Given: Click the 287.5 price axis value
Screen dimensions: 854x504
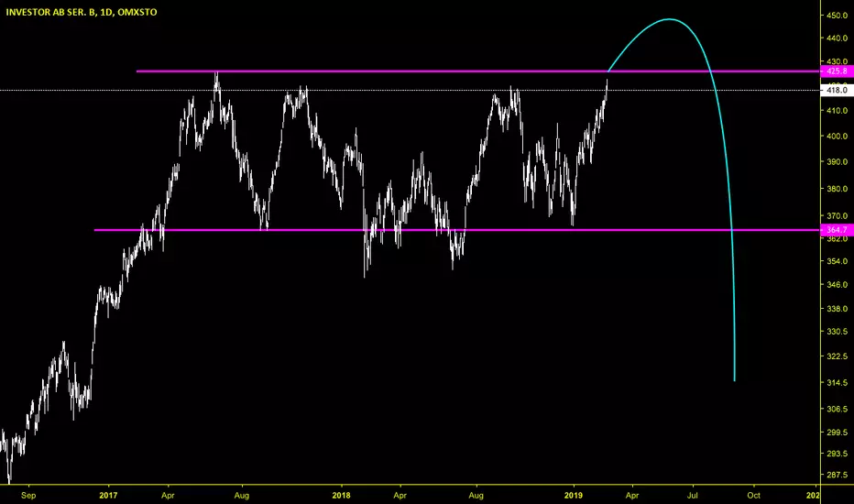Looking at the screenshot, I should (x=838, y=475).
